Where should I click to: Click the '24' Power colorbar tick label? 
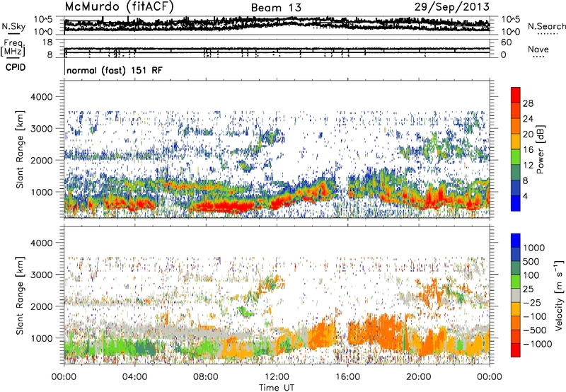(x=528, y=119)
